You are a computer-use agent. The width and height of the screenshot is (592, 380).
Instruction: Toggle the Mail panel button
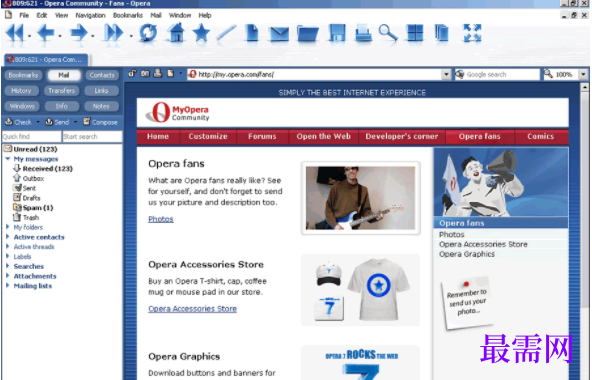pos(63,75)
